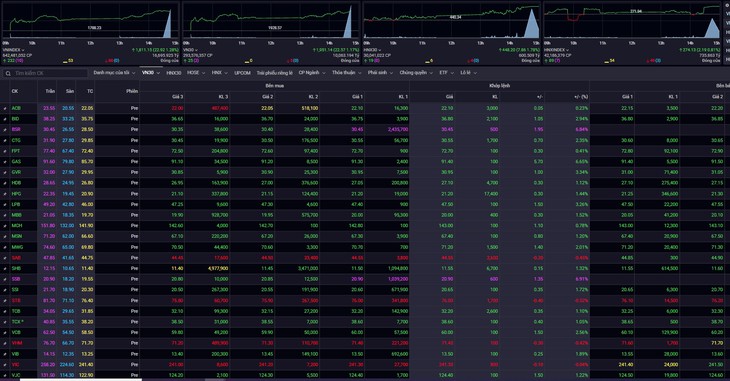
Task: Click the +/- (%) column header
Action: [581, 97]
